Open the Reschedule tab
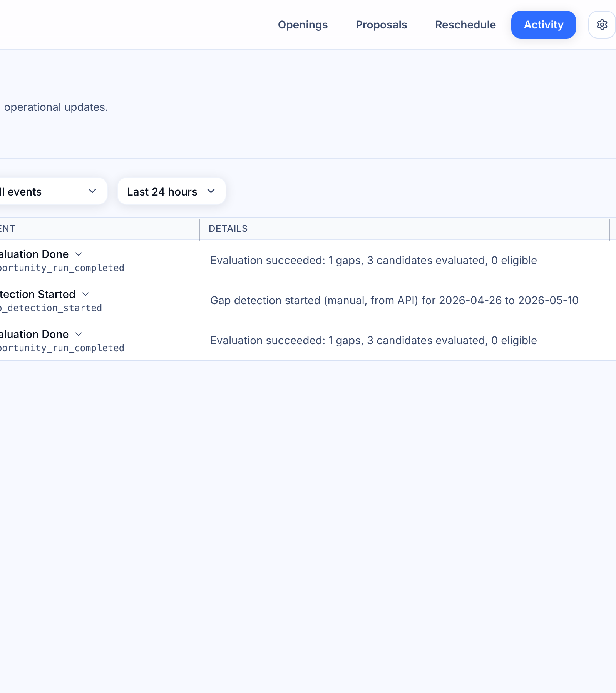The width and height of the screenshot is (616, 693). coord(465,25)
